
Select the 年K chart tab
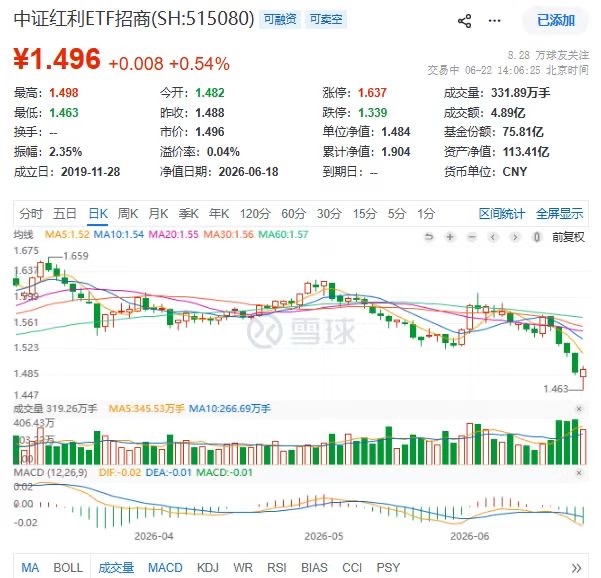pos(219,213)
